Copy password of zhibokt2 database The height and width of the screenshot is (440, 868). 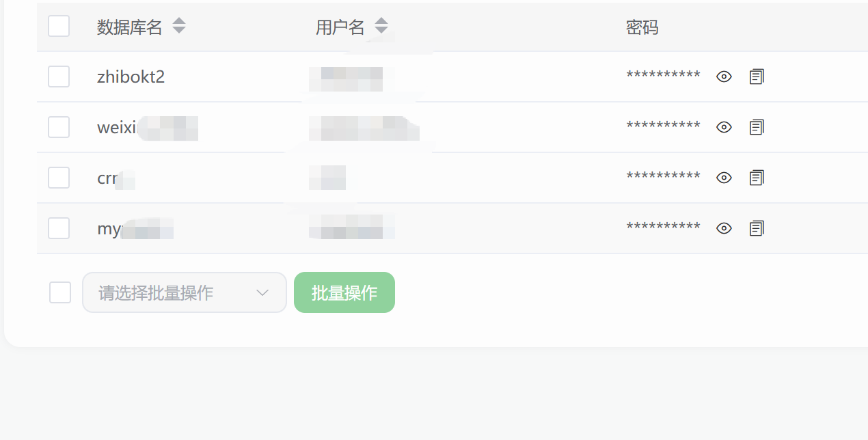tap(757, 77)
